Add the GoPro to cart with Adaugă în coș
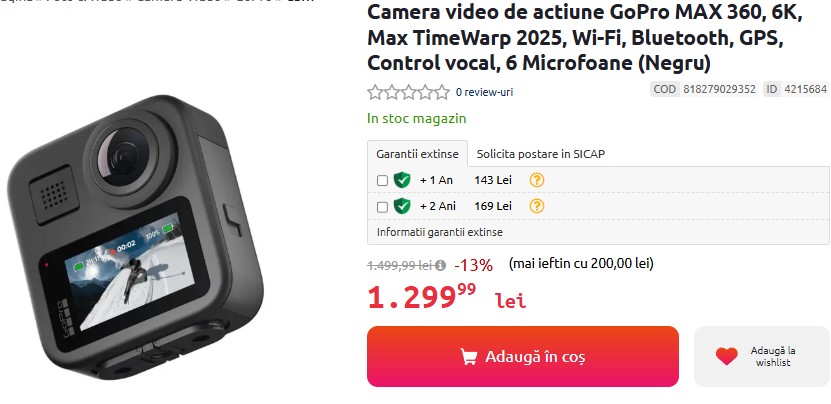 pos(523,356)
